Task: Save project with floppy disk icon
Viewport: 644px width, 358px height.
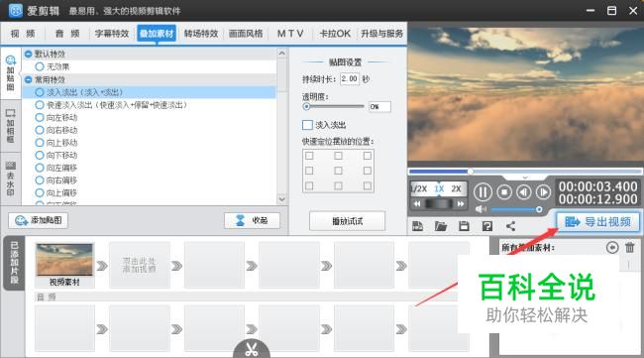Action: tap(464, 226)
